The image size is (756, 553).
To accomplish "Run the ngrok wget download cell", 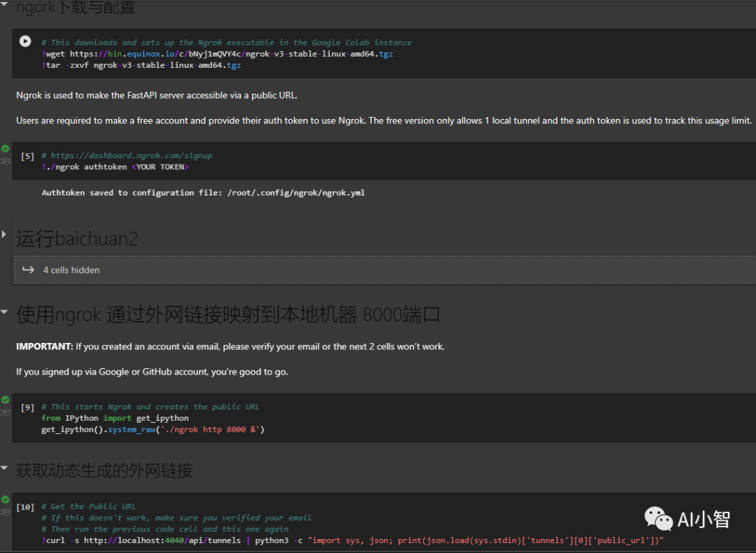I will tap(25, 41).
